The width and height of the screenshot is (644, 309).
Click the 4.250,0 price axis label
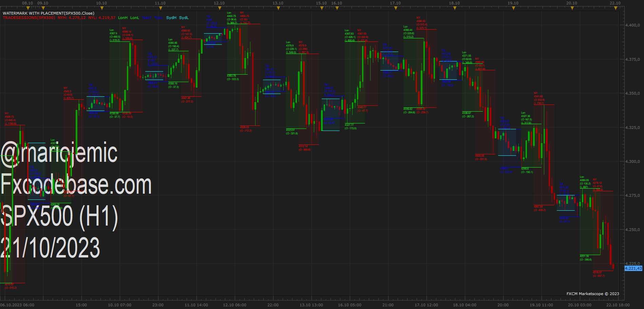pyautogui.click(x=632, y=230)
